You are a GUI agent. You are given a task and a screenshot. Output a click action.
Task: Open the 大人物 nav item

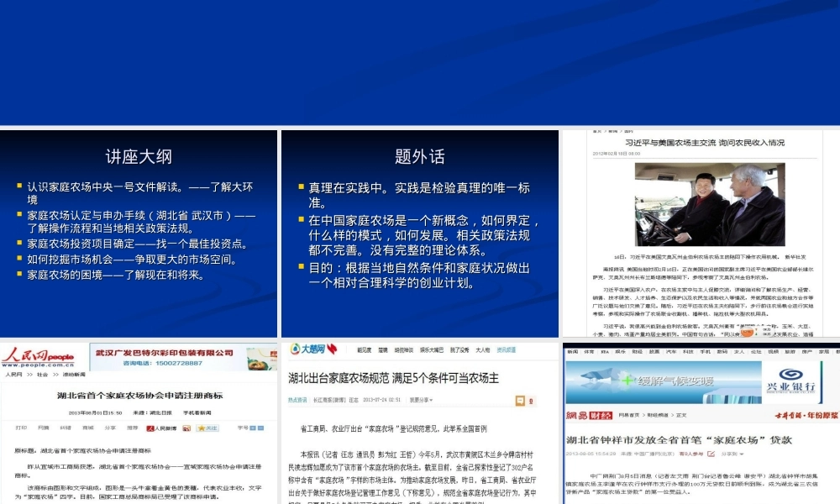pos(483,349)
